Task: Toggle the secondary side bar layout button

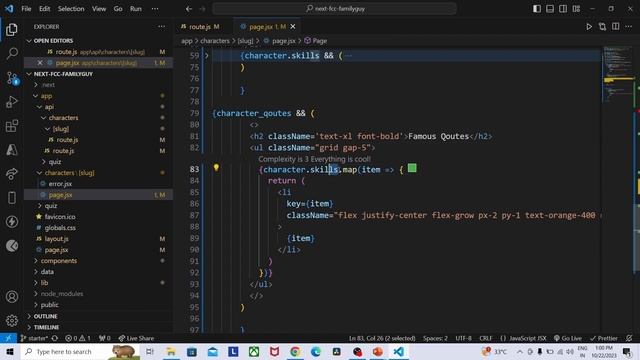Action: pyautogui.click(x=563, y=9)
